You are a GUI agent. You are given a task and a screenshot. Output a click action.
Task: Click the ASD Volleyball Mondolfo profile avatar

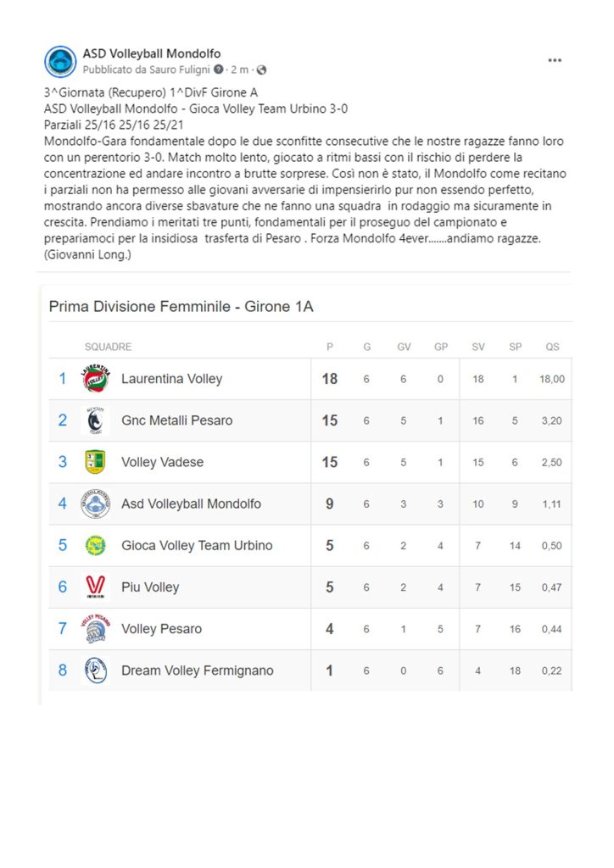point(60,61)
